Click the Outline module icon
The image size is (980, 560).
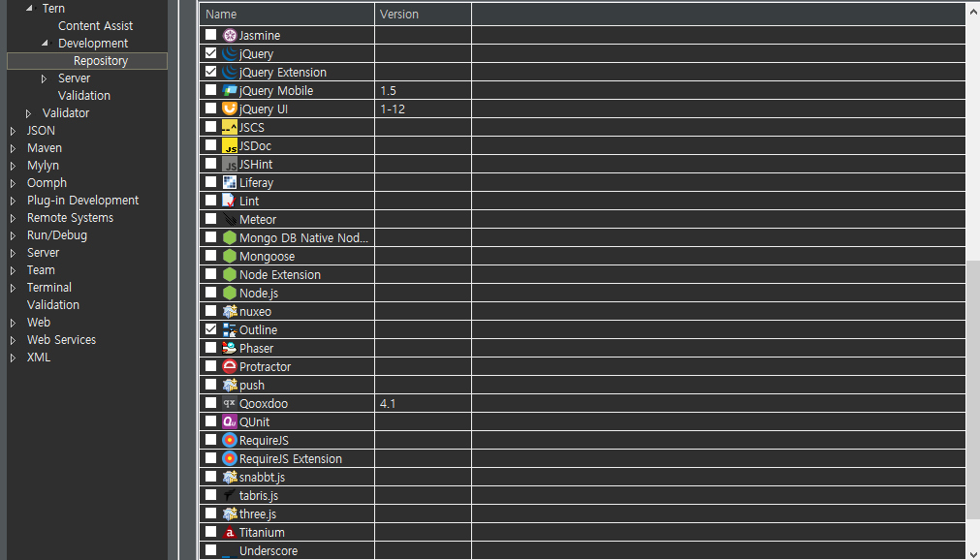pyautogui.click(x=230, y=330)
